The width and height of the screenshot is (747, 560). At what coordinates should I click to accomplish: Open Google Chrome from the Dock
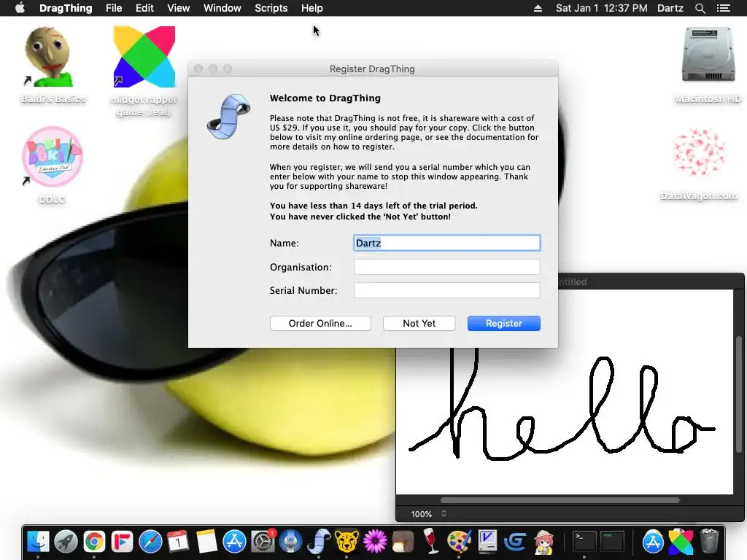click(x=94, y=542)
